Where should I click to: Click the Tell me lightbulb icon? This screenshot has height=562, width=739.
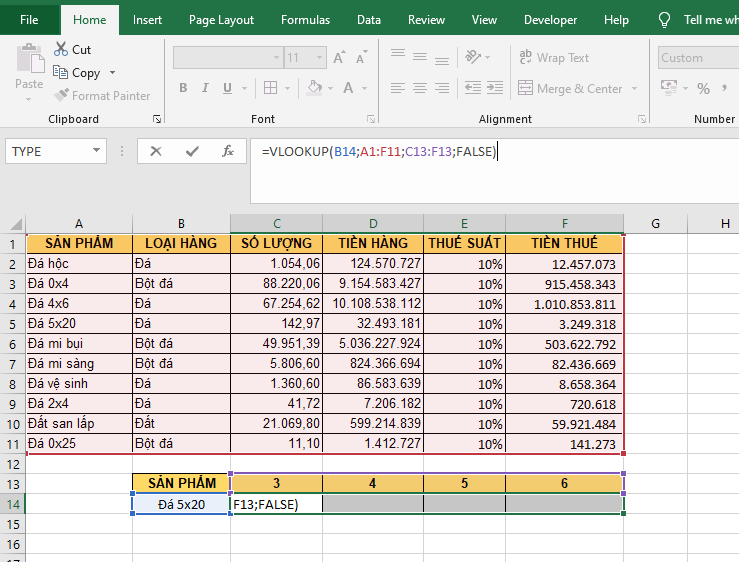tap(664, 20)
